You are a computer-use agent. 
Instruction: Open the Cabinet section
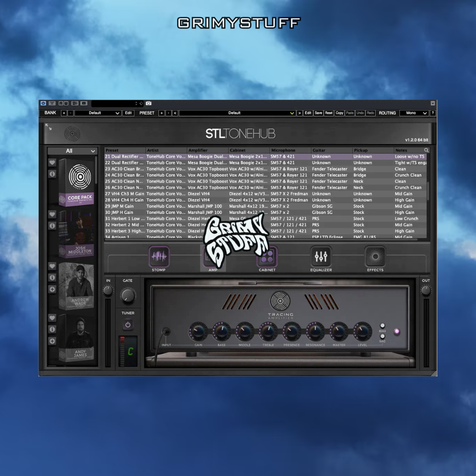point(267,258)
